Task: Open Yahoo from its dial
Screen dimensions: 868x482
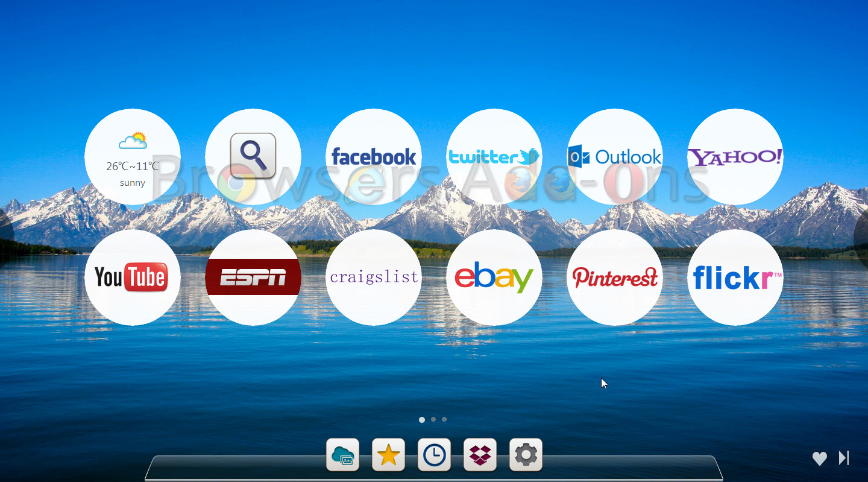Action: point(735,156)
